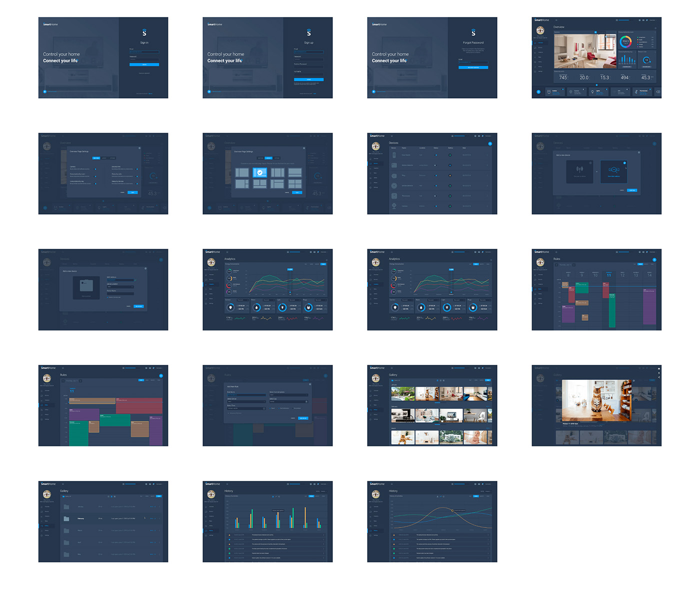Viewport: 700px width, 590px height.
Task: Adjust the blue slider in Overview top bar
Action: (x=623, y=20)
